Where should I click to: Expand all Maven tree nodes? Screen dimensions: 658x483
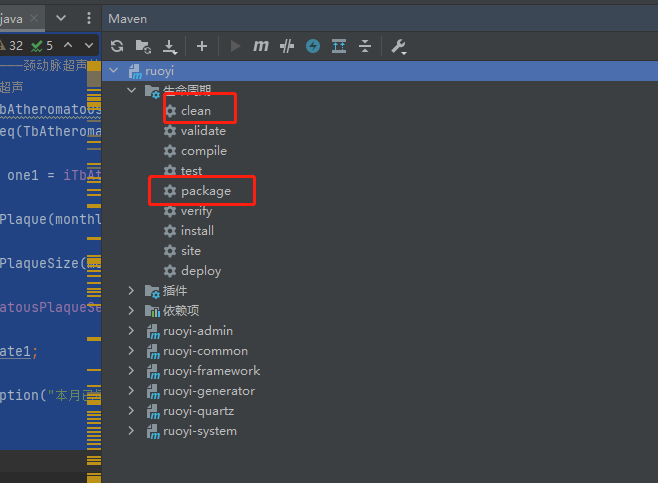pyautogui.click(x=339, y=46)
